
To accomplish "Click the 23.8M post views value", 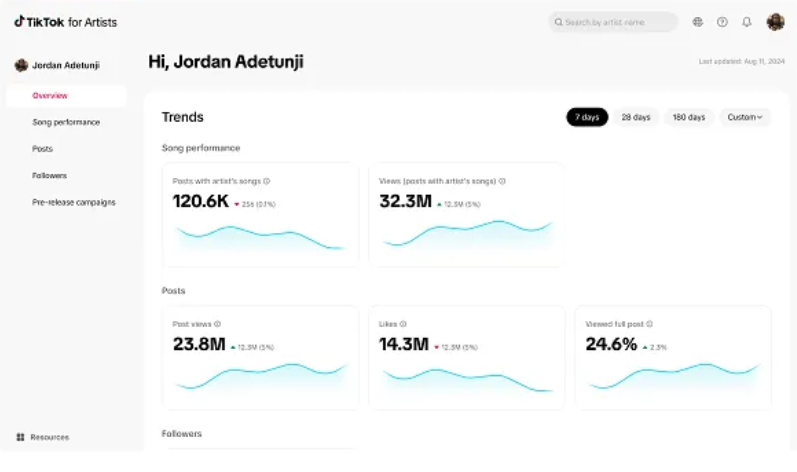I will pos(199,344).
